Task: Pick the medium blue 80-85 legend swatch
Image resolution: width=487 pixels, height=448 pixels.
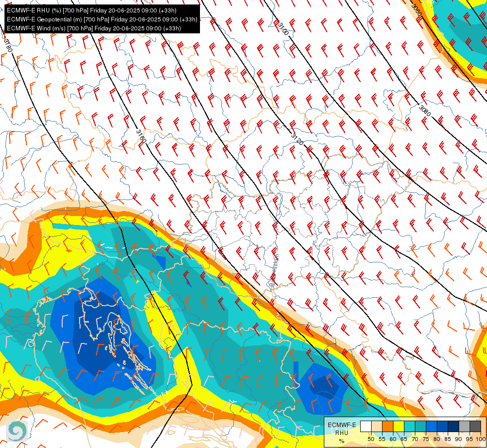Action: (442, 426)
